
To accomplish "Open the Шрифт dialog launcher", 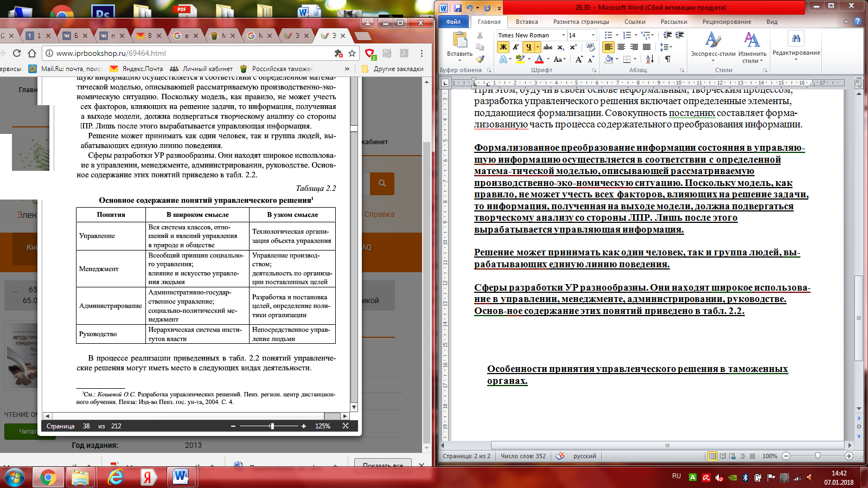I will 594,70.
